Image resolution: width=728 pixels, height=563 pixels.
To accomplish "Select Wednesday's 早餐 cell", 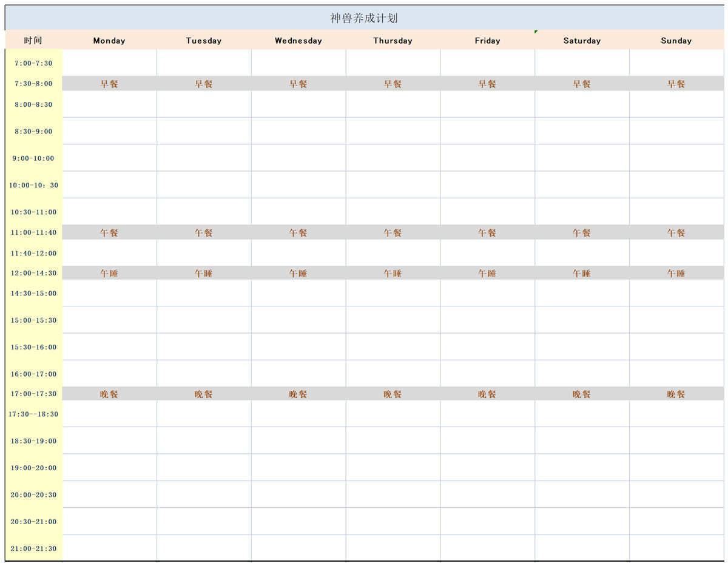I will pos(298,84).
